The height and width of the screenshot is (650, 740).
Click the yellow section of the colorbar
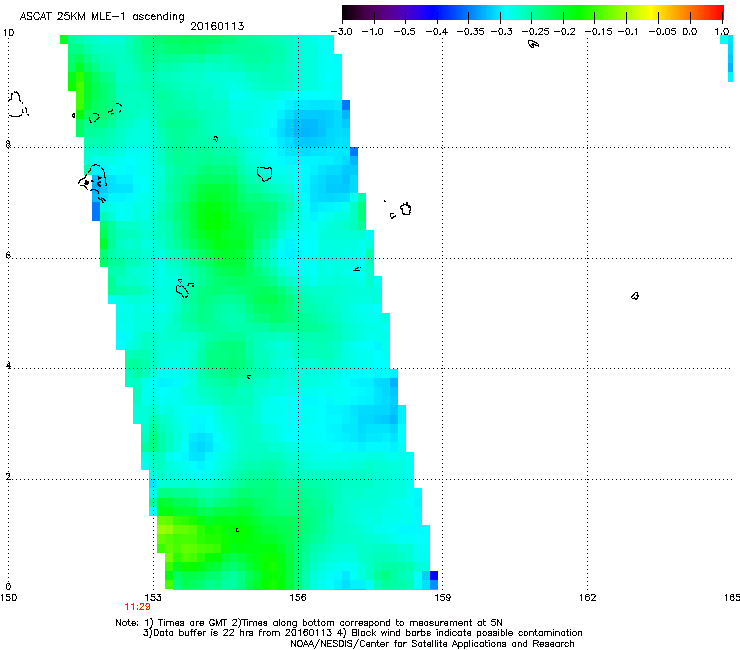(x=650, y=12)
